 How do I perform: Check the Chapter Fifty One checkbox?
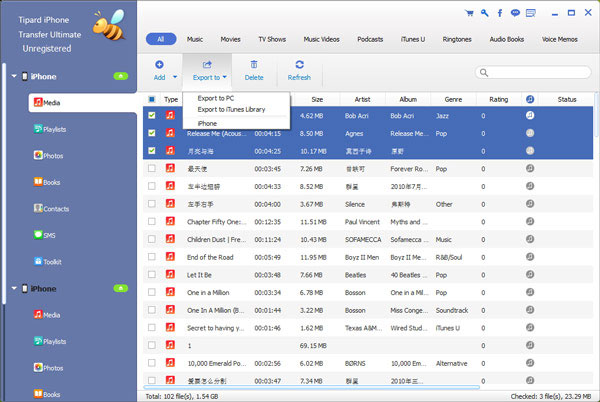152,221
